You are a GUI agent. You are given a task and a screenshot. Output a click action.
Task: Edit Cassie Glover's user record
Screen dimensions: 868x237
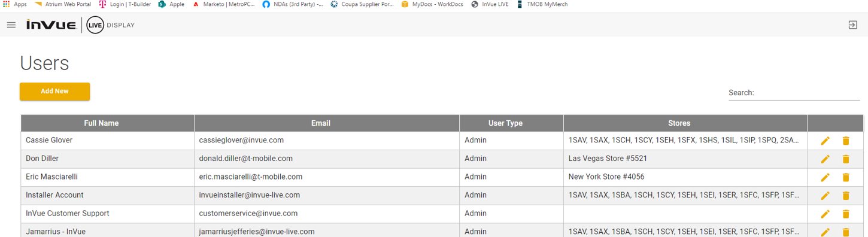coord(825,141)
